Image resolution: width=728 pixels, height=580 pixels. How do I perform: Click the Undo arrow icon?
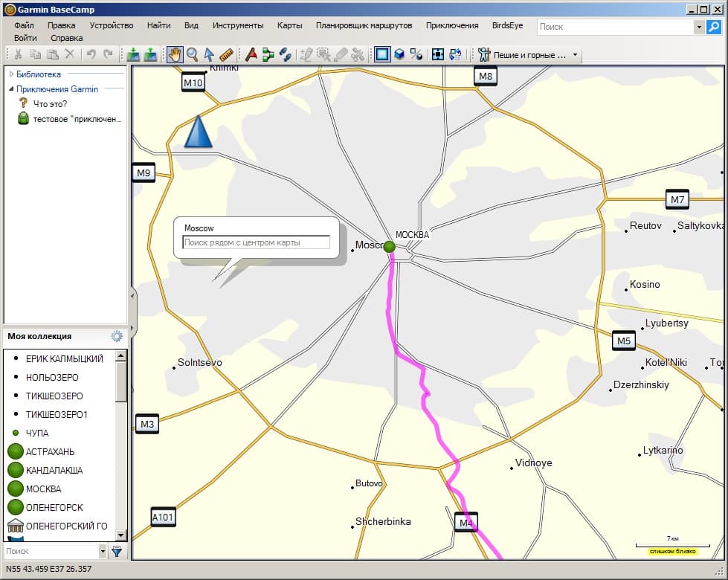coord(91,54)
